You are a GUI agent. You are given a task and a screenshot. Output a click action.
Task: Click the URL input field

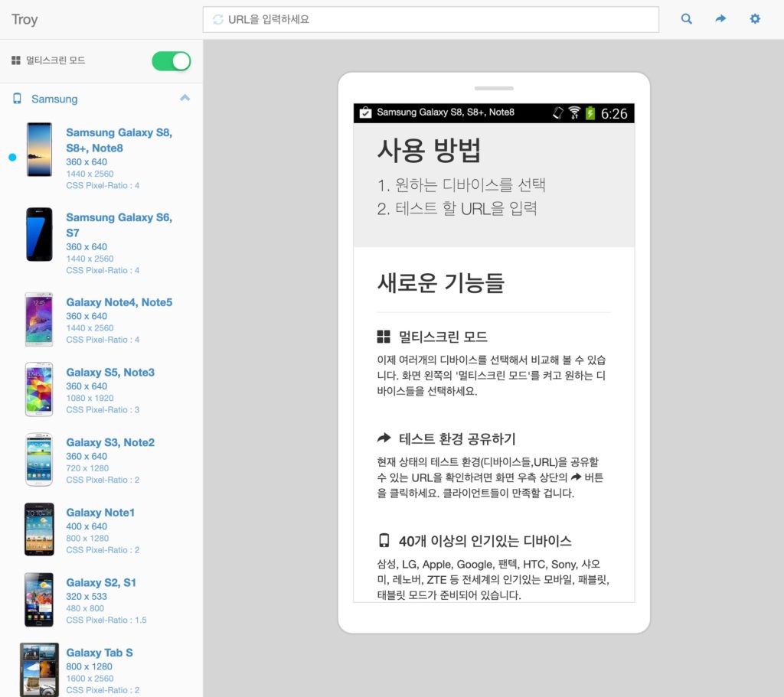[429, 19]
